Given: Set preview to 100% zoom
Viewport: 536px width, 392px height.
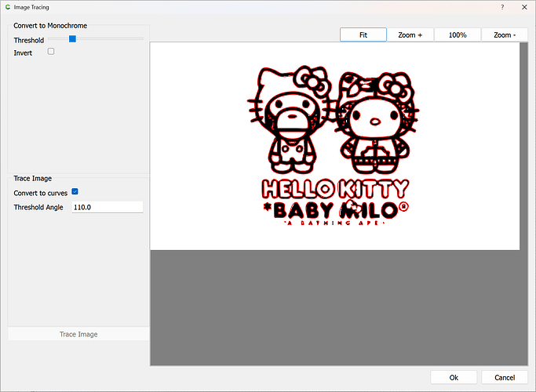Looking at the screenshot, I should [458, 34].
